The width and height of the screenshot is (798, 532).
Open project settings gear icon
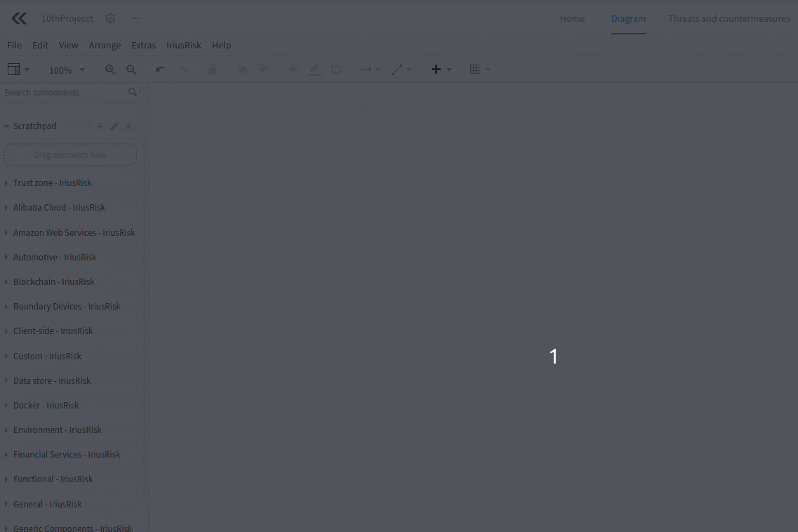click(x=110, y=18)
